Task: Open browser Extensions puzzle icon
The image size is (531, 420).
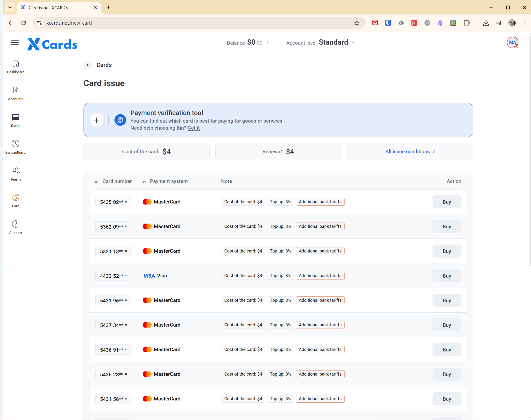Action: coord(466,23)
